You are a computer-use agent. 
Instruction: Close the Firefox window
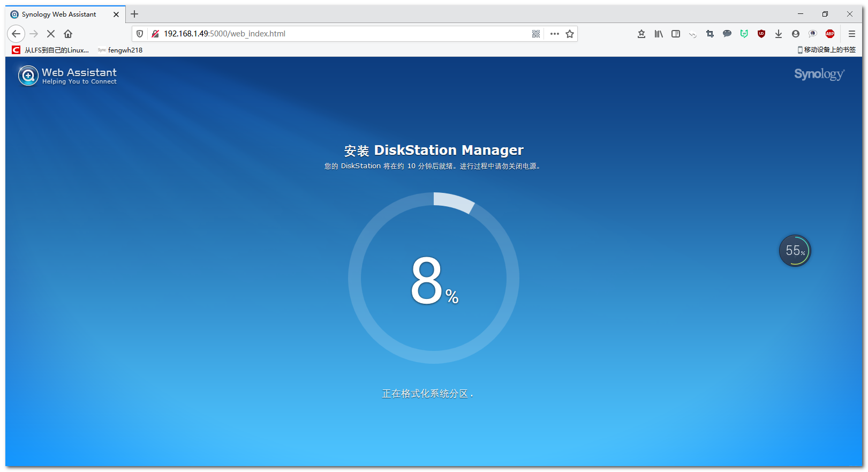850,14
